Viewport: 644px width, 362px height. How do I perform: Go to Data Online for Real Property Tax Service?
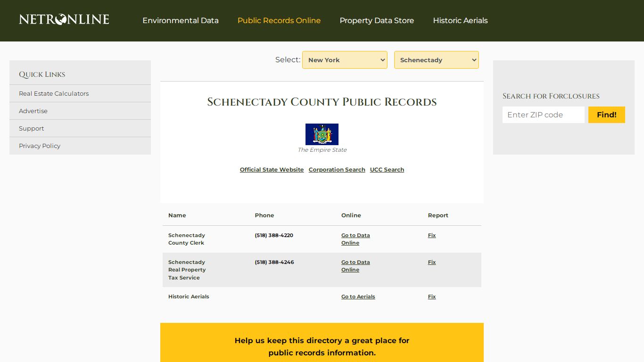[x=355, y=266]
